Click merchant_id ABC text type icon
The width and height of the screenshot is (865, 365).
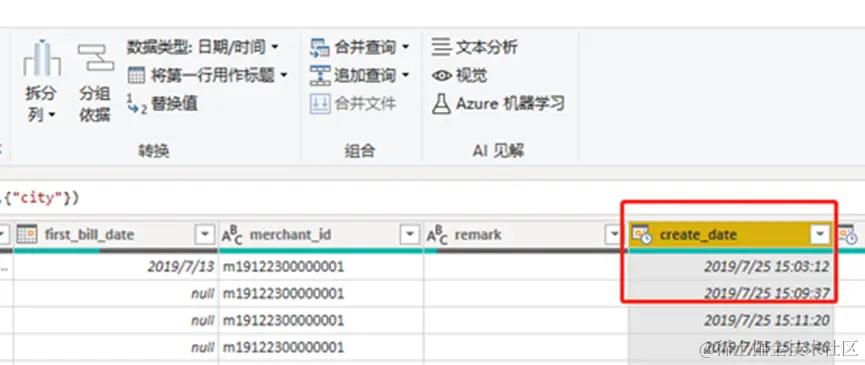(x=232, y=234)
